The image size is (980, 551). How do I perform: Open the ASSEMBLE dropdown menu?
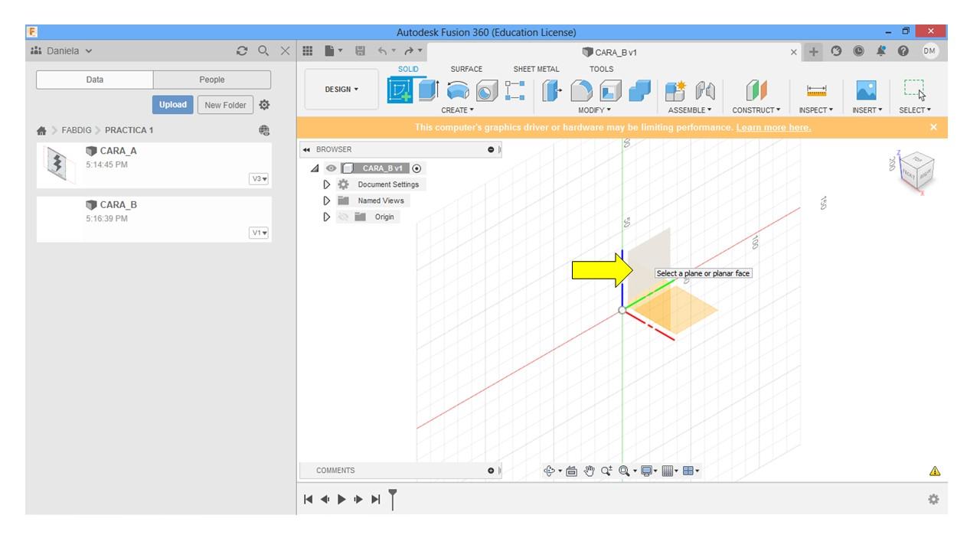click(x=690, y=110)
